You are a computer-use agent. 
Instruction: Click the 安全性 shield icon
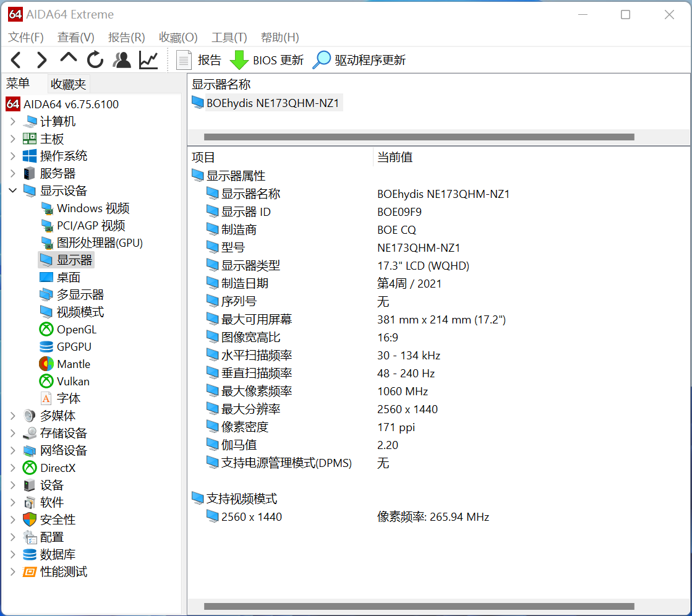click(30, 520)
